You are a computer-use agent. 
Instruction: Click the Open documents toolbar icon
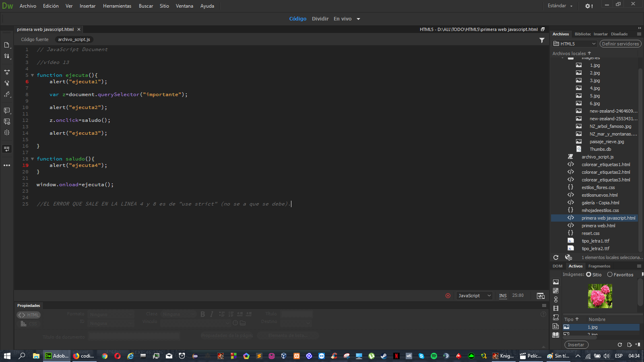(x=7, y=45)
